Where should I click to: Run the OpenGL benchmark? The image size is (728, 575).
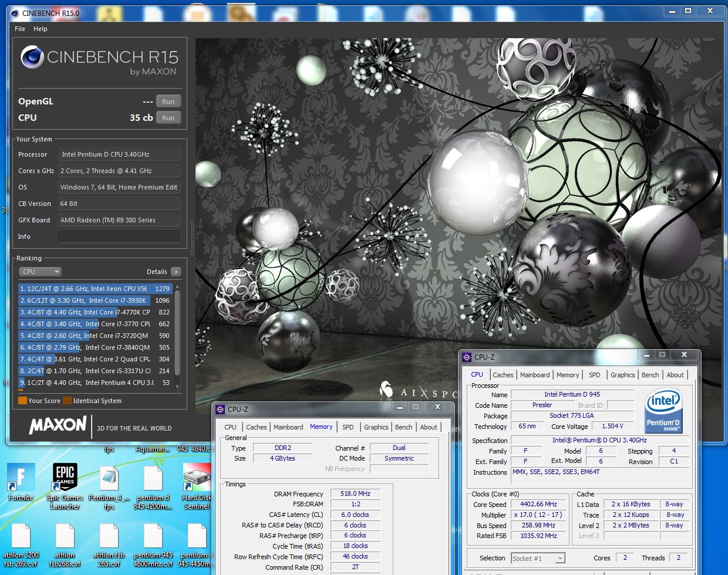(168, 102)
